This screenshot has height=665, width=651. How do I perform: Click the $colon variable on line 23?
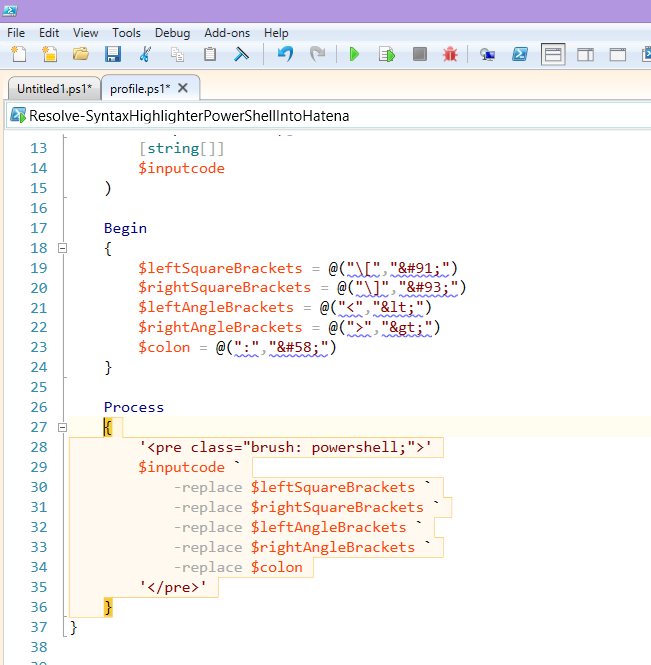click(164, 347)
